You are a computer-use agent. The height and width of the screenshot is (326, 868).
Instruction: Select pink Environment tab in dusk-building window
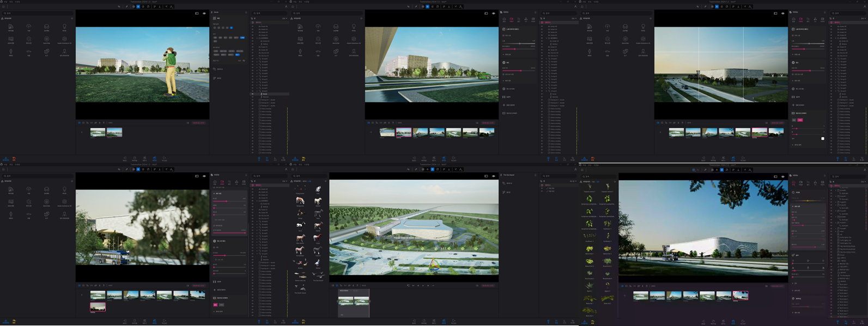[793, 183]
